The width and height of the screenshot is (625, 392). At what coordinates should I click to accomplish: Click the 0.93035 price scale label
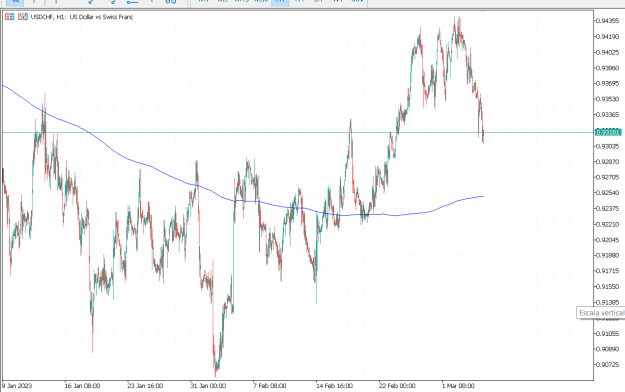[608, 146]
